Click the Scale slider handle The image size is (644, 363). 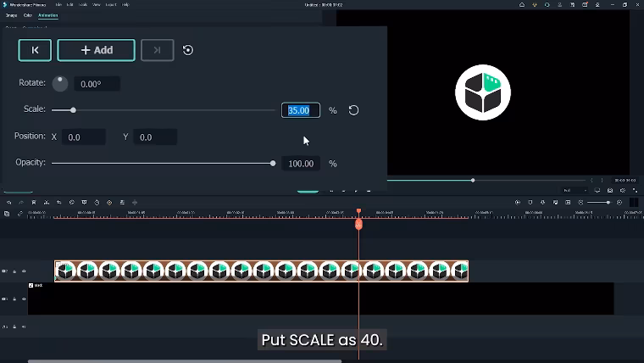[73, 110]
